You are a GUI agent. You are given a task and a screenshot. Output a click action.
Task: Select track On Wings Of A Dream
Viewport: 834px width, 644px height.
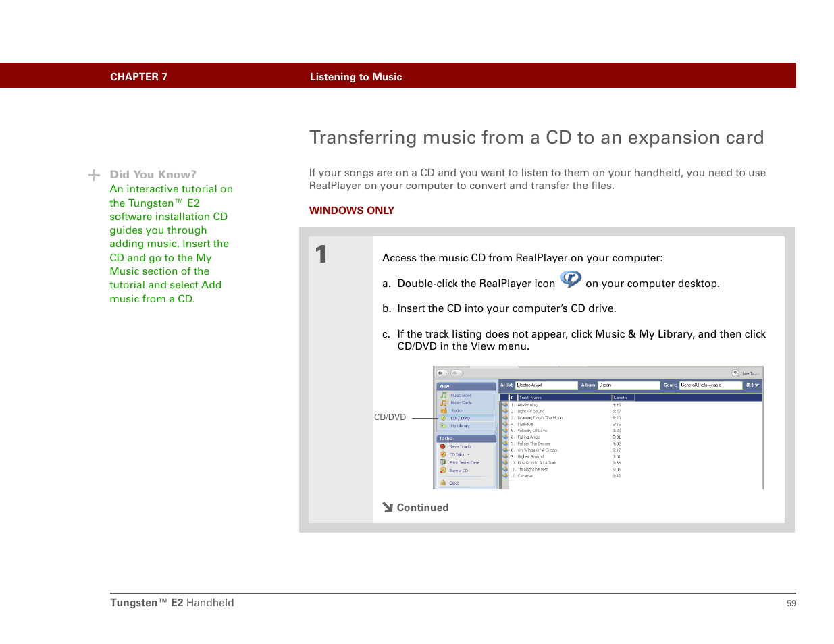tap(537, 450)
